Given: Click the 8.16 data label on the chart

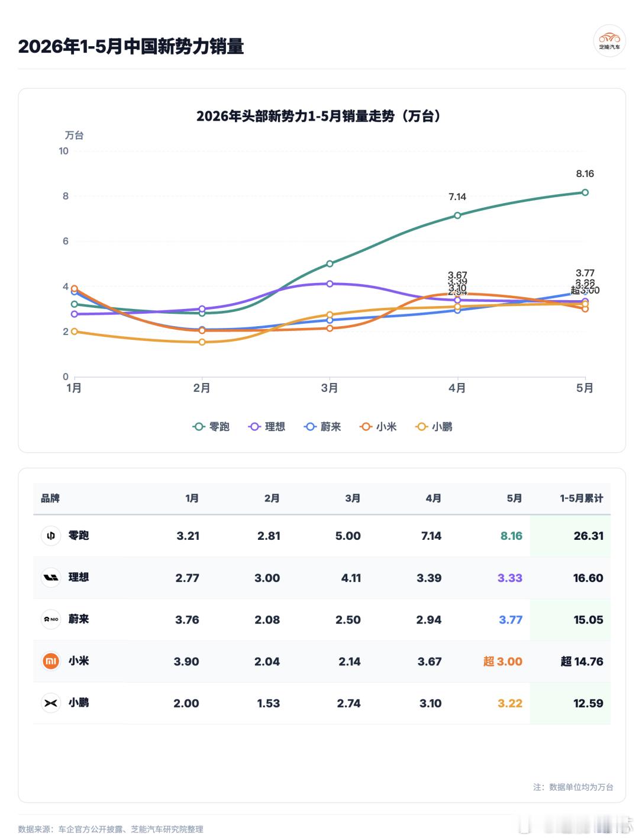Looking at the screenshot, I should tap(585, 173).
